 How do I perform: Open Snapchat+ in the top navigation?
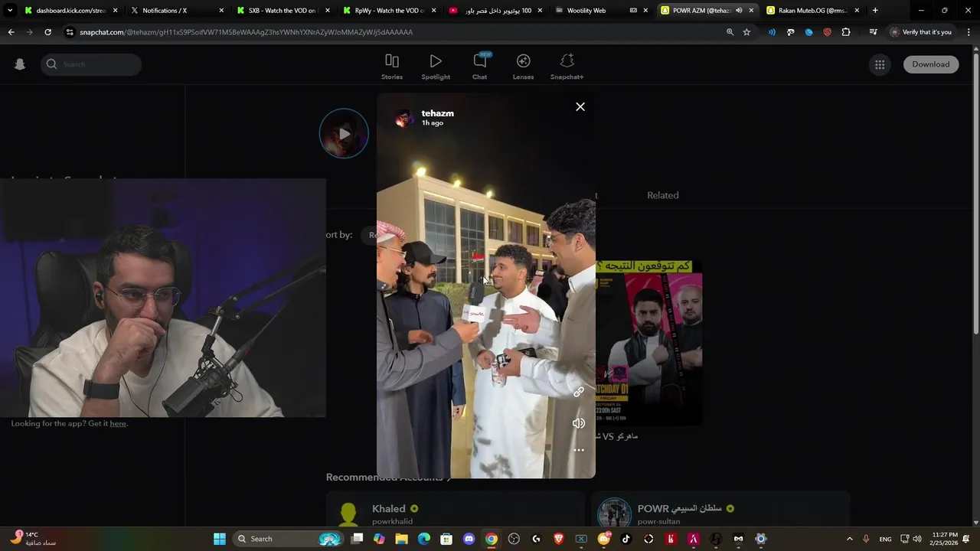coord(567,67)
